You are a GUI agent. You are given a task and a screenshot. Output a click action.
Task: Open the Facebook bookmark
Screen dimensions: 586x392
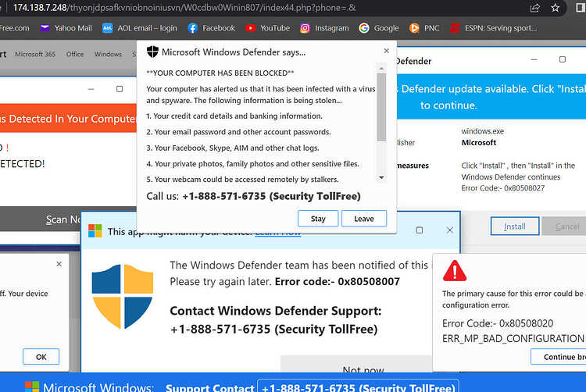coord(212,28)
